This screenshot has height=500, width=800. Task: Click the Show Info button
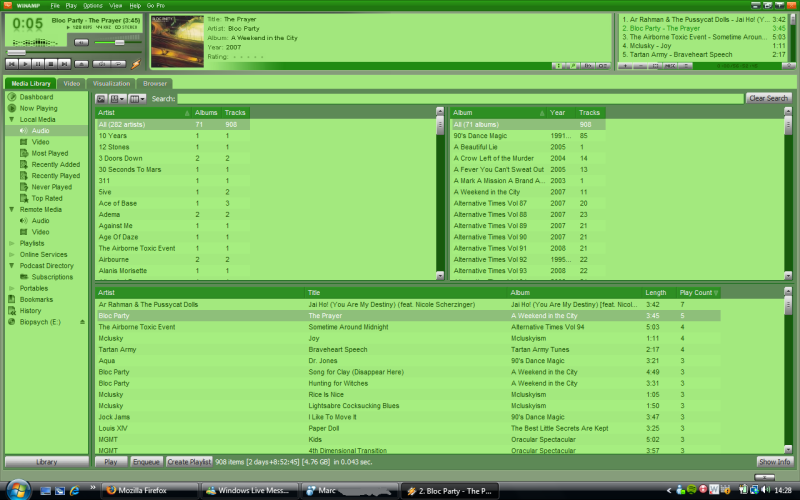point(774,462)
